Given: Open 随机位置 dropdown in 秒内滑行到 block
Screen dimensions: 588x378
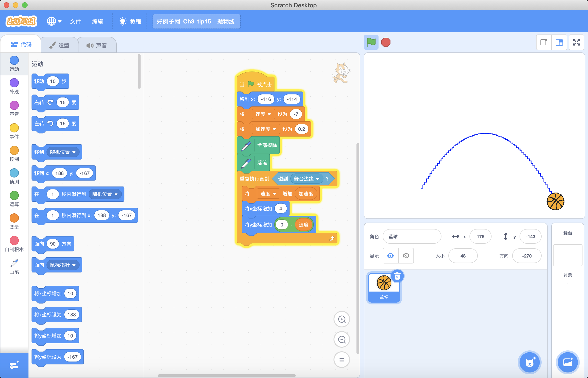Looking at the screenshot, I should (x=105, y=194).
